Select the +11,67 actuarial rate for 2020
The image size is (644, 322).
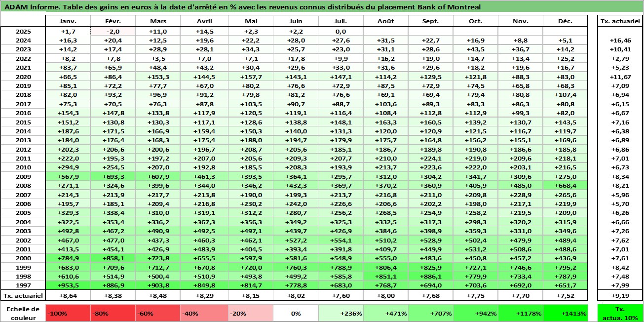[620, 77]
